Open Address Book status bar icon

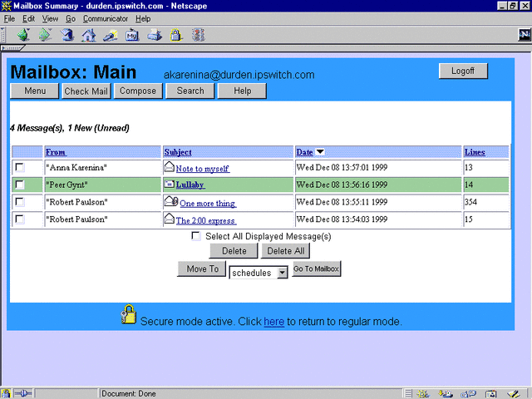click(490, 394)
